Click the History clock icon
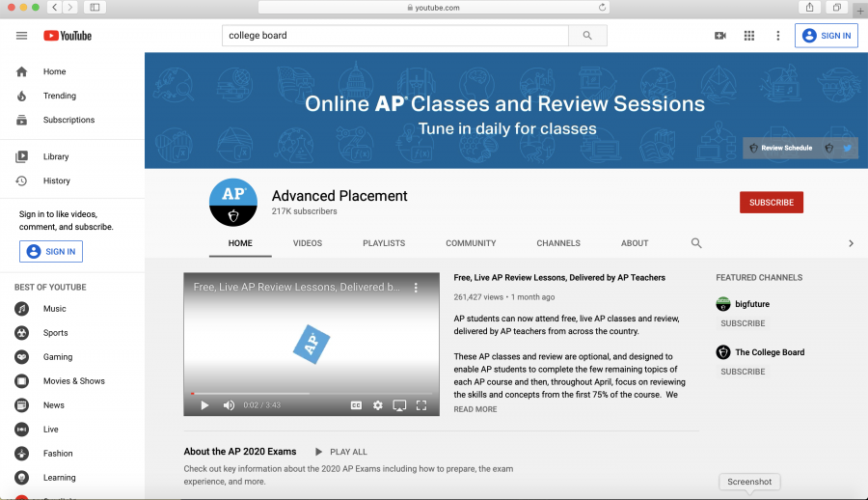This screenshot has height=500, width=868. tap(21, 181)
